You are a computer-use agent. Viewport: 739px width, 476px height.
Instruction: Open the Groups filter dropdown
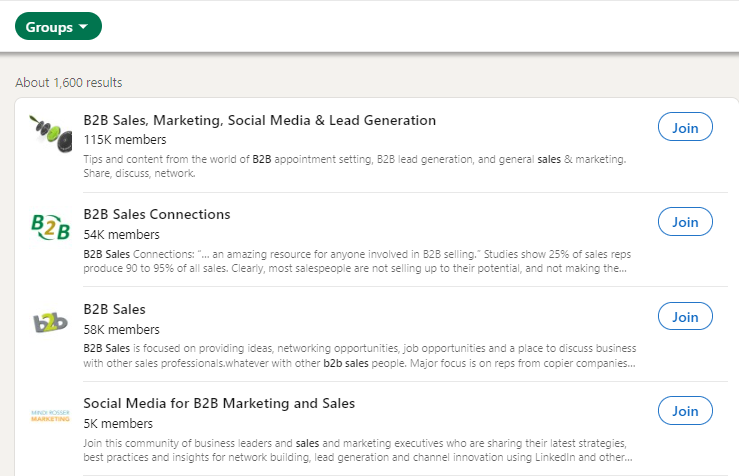58,26
